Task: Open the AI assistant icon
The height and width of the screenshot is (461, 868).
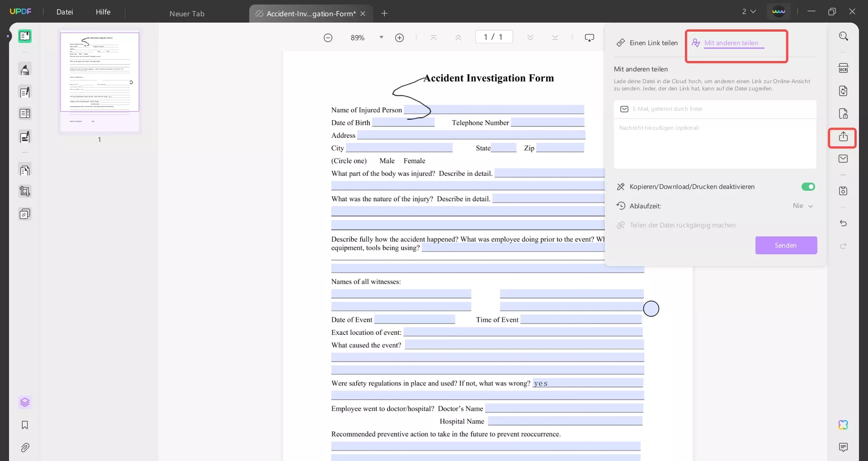Action: [x=843, y=425]
